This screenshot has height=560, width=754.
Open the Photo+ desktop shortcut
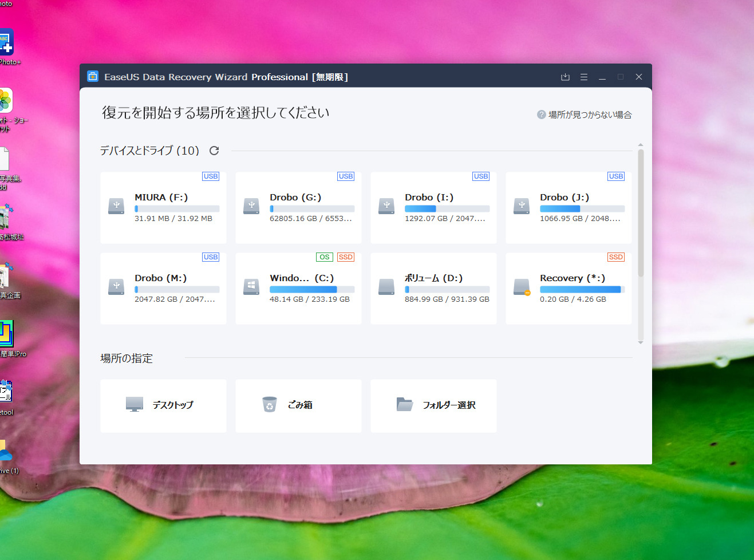(6, 47)
